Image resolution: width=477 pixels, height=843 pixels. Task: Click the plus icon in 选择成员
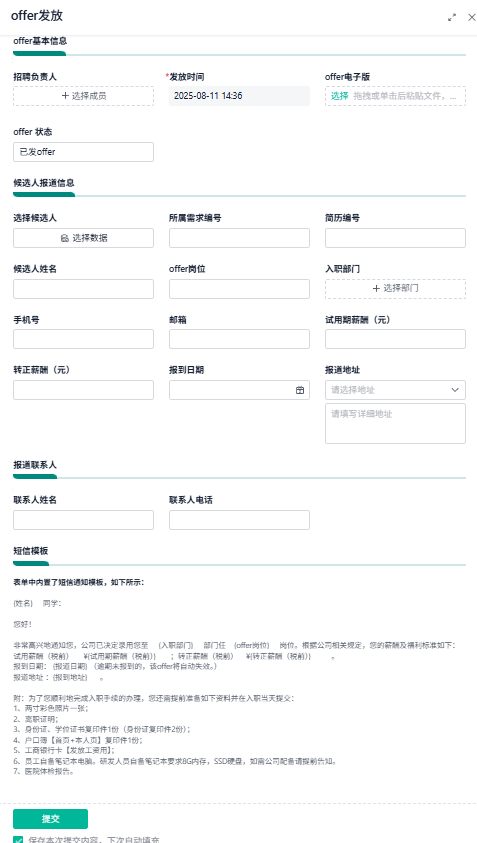pyautogui.click(x=65, y=96)
